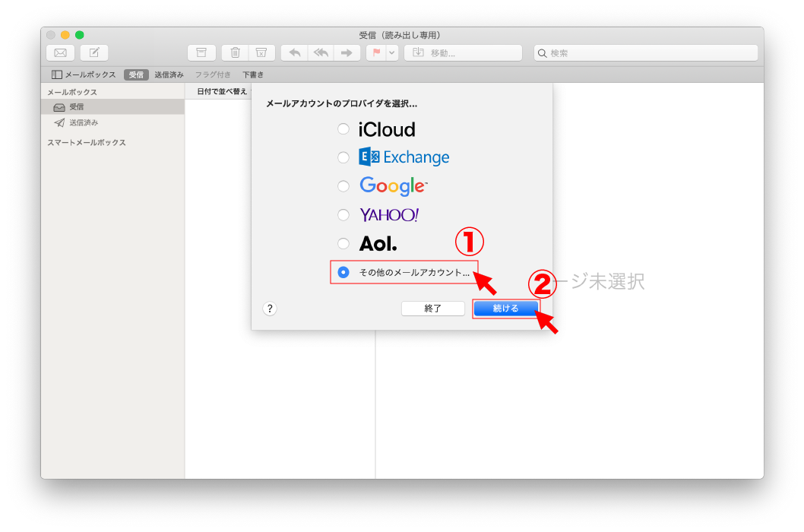The width and height of the screenshot is (804, 532).
Task: Click the archive box toolbar icon
Action: pyautogui.click(x=201, y=52)
